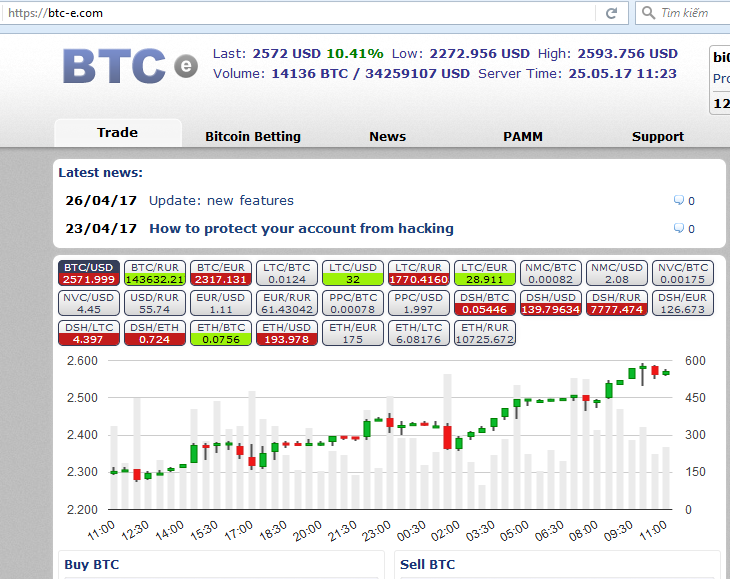
Task: Click the large red candlestick near 02:00
Action: pyautogui.click(x=447, y=437)
